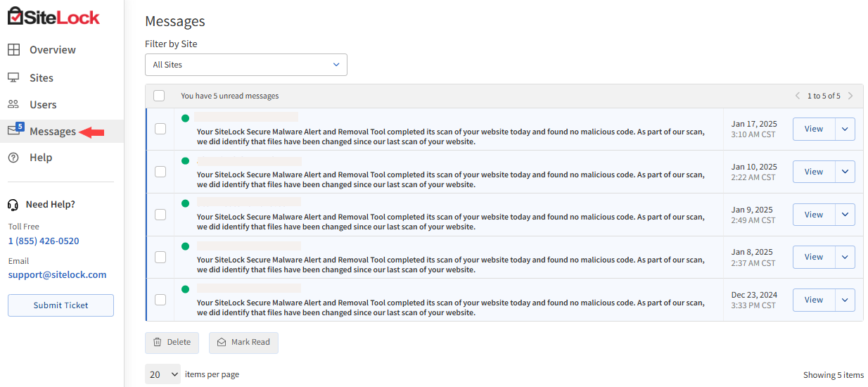Click the Help question mark icon

tap(13, 158)
